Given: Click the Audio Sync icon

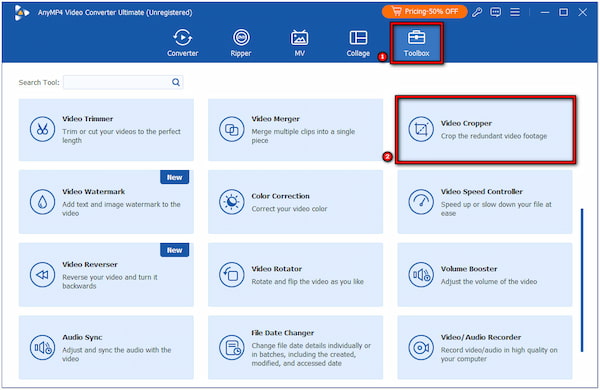Looking at the screenshot, I should 42,348.
